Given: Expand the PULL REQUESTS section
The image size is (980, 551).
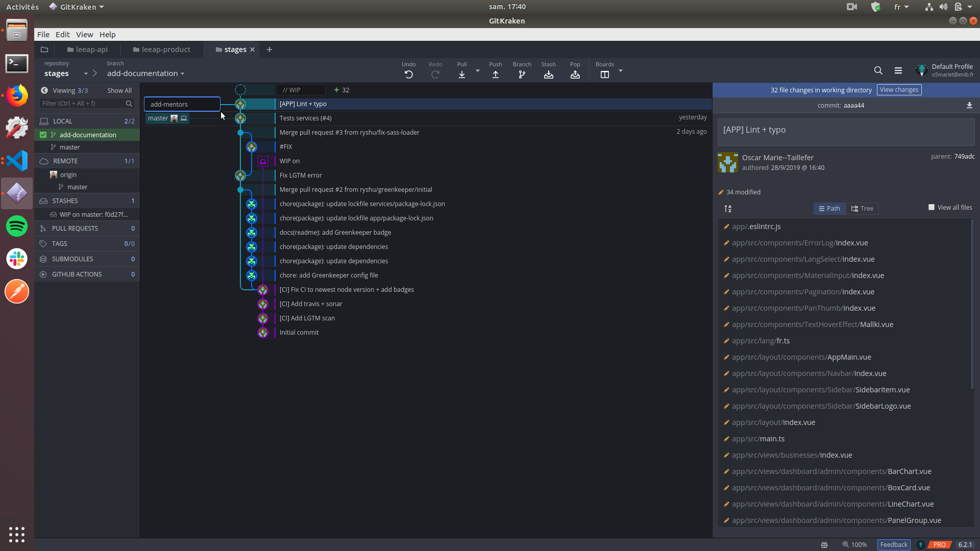Looking at the screenshot, I should 87,228.
